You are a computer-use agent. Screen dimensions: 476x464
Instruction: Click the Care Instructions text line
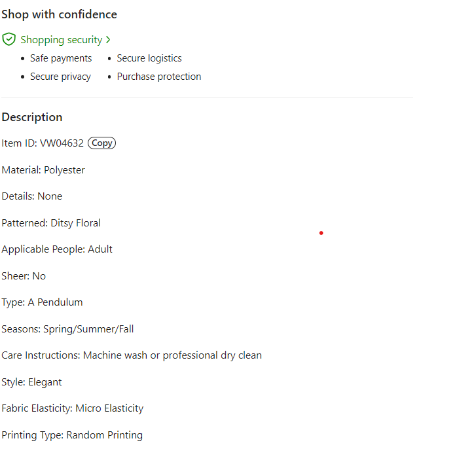132,355
